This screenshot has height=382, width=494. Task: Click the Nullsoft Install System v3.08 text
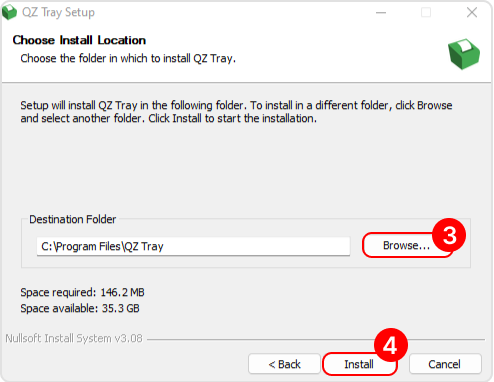point(74,338)
